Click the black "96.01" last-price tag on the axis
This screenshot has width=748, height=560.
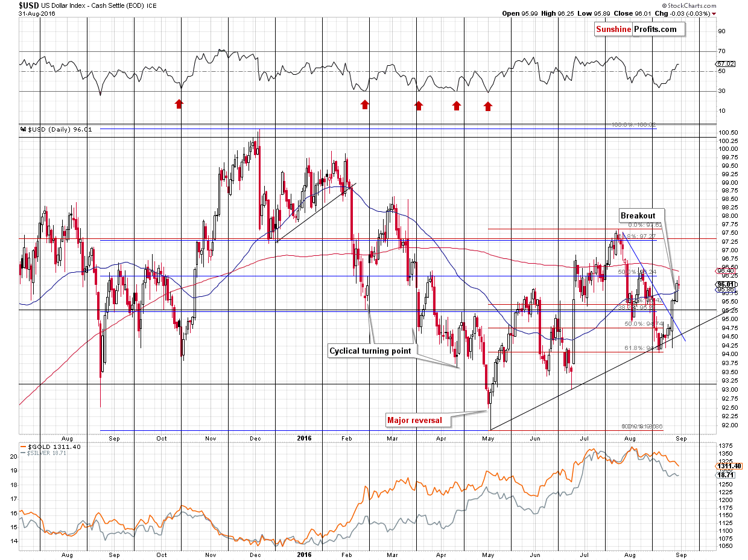coord(724,284)
